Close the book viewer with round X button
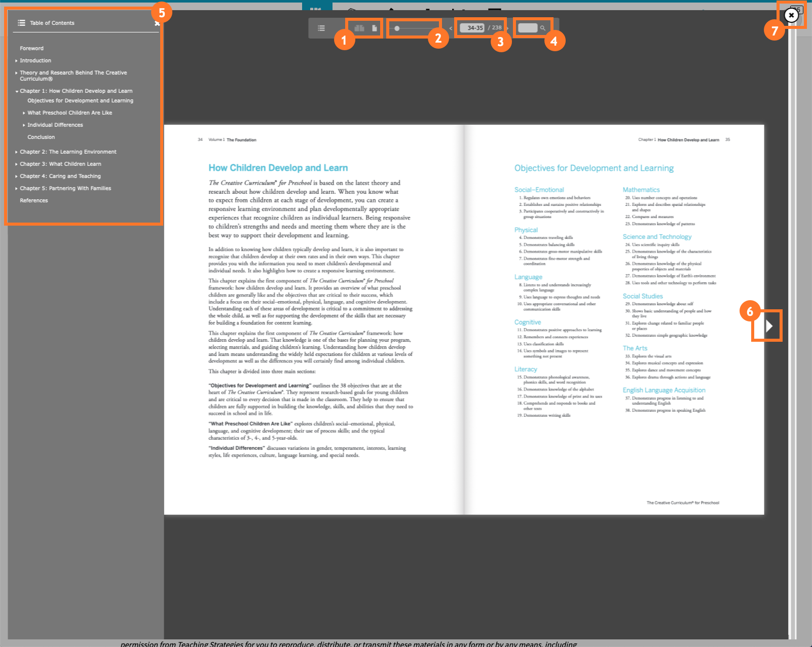The image size is (812, 647). point(791,16)
